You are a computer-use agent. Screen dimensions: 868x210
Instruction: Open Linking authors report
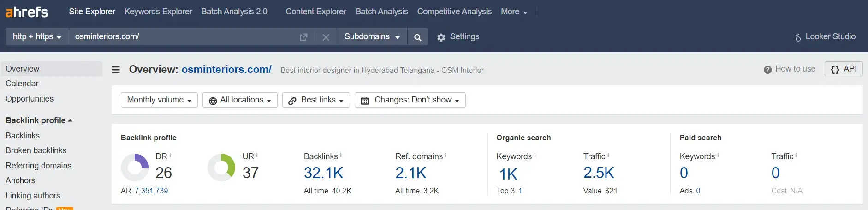click(33, 196)
